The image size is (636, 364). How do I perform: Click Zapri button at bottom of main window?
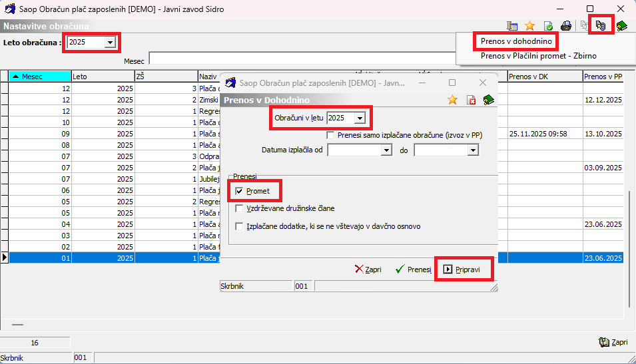click(x=613, y=342)
